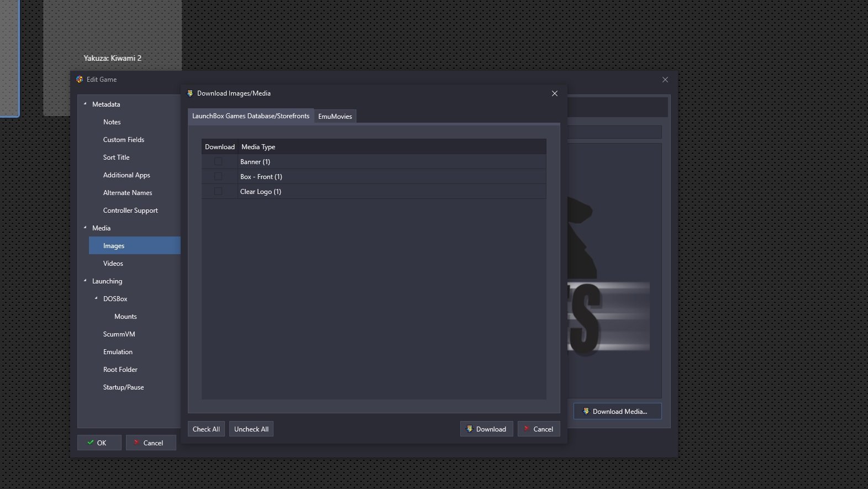
Task: Confirm Edit Game with OK button
Action: (99, 443)
